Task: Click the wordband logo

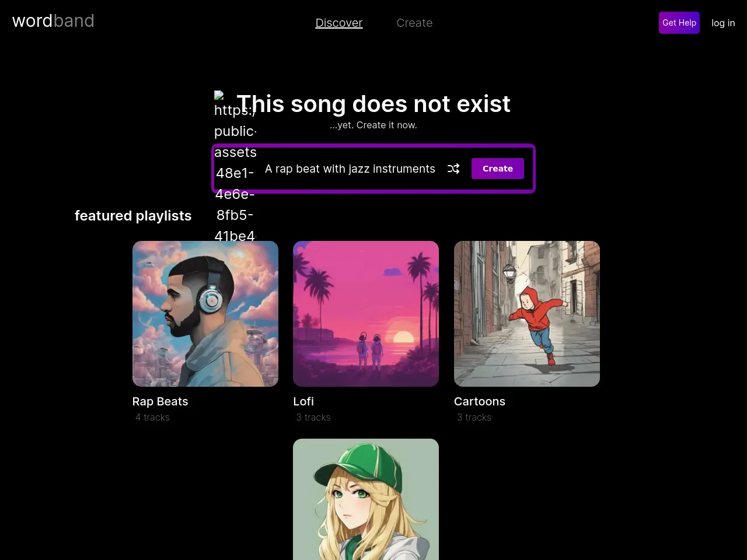Action: click(53, 21)
